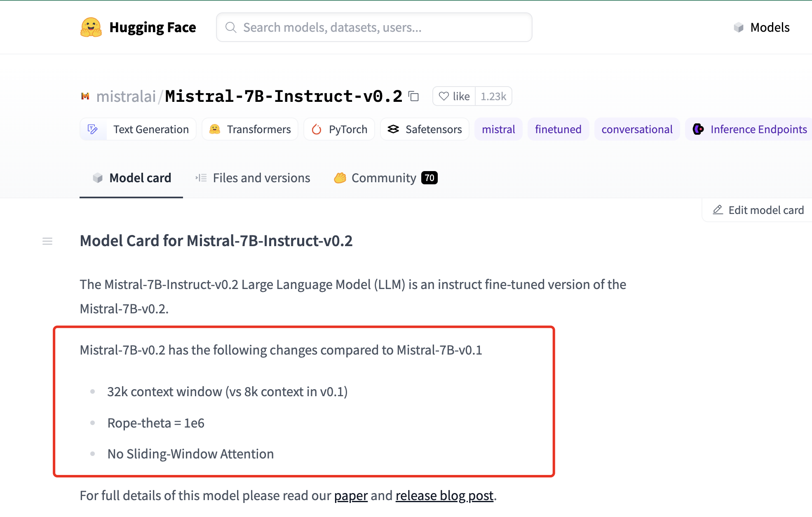Open the release blog post link
Image resolution: width=812 pixels, height=517 pixels.
pos(444,496)
